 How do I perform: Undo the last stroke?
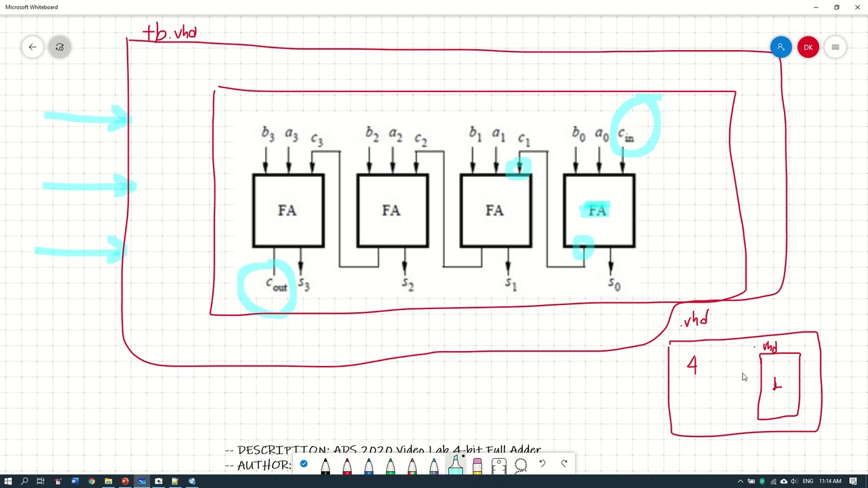(542, 464)
